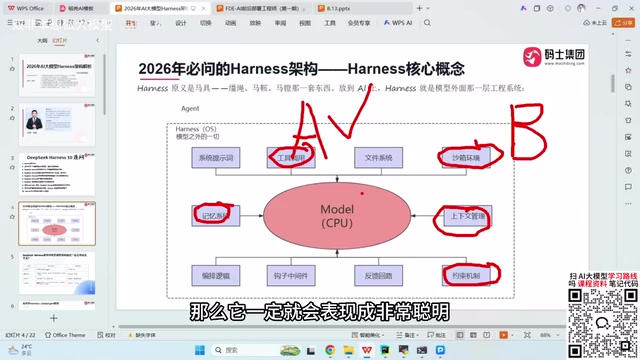Viewport: 640px width, 360px height.
Task: Open the 放映 ribbon tab
Action: pyautogui.click(x=255, y=23)
